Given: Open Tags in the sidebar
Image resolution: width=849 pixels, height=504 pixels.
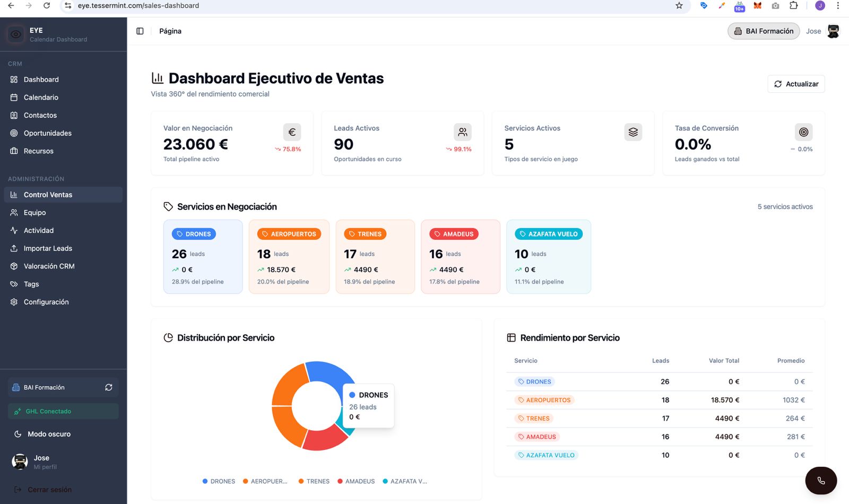Looking at the screenshot, I should (64, 284).
